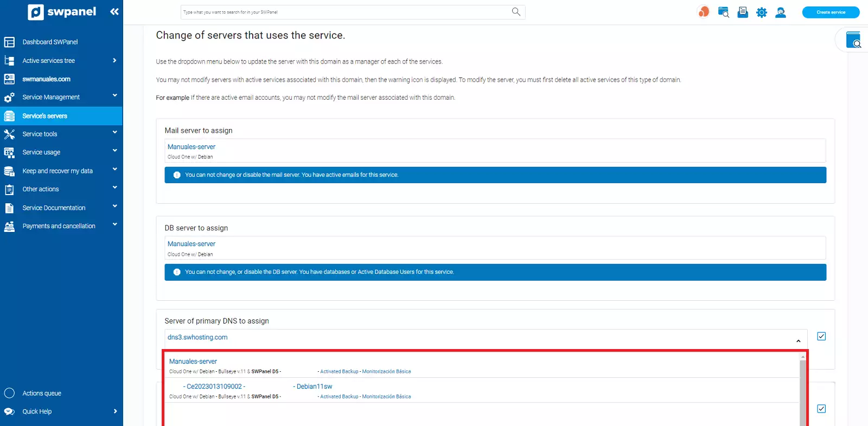The width and height of the screenshot is (868, 426).
Task: Click the swmanuales.com domain icon
Action: coord(9,79)
